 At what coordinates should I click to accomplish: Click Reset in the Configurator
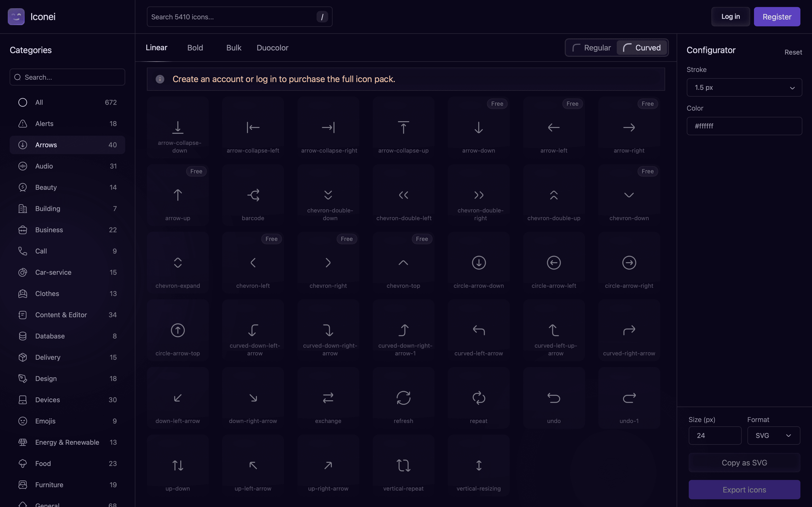coord(793,52)
